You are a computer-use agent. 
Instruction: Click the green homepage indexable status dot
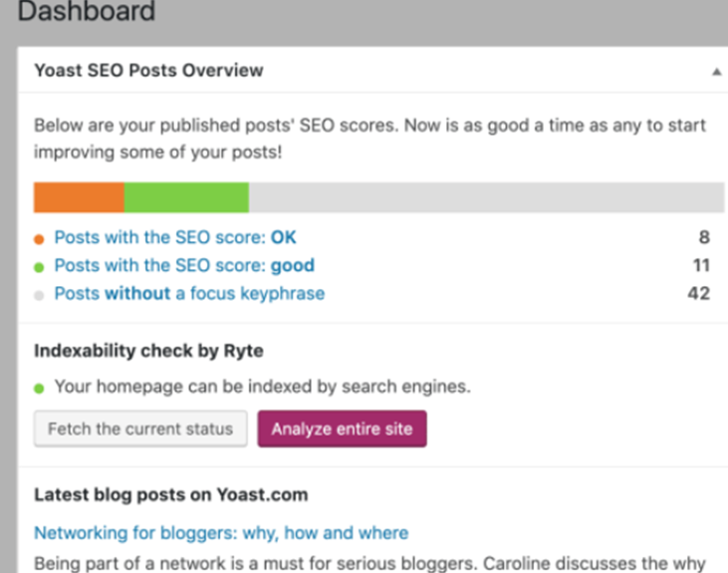(x=39, y=388)
